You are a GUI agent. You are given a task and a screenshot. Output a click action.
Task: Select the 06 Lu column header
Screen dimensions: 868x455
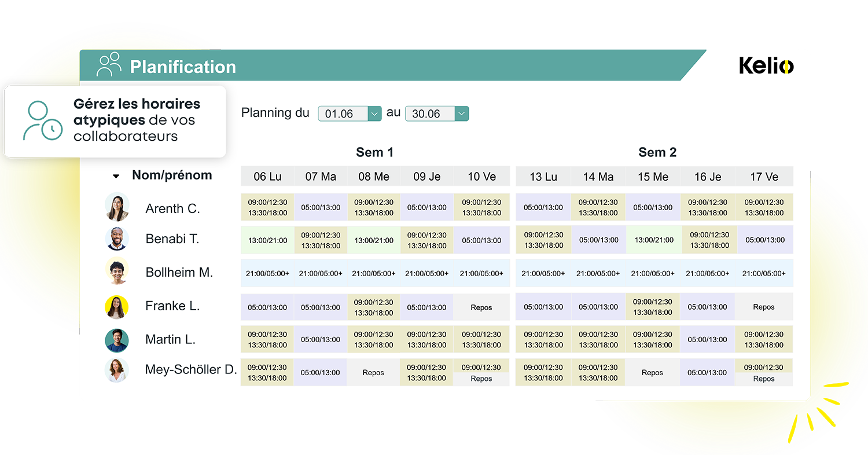click(x=267, y=177)
